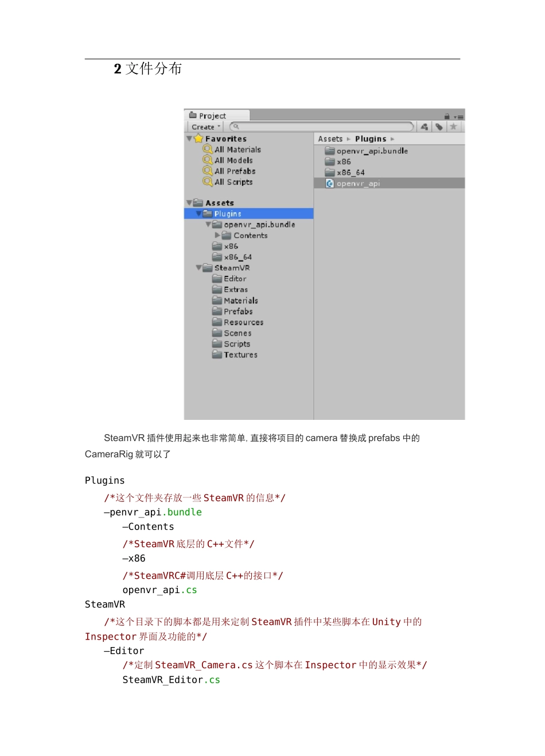Click the '2 文件分布' section heading
Viewport: 545px width, 756px height.
pos(147,69)
